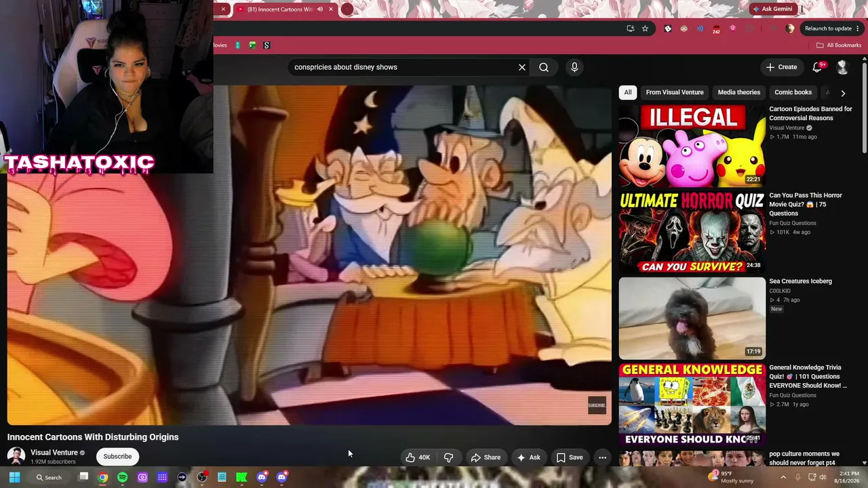The image size is (868, 488).
Task: Click the Ask button under the video
Action: click(529, 457)
